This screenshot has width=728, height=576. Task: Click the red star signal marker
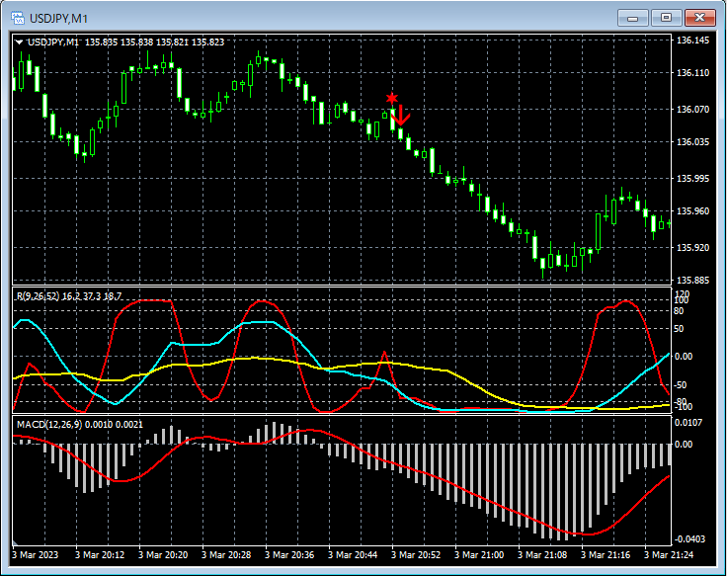(392, 98)
